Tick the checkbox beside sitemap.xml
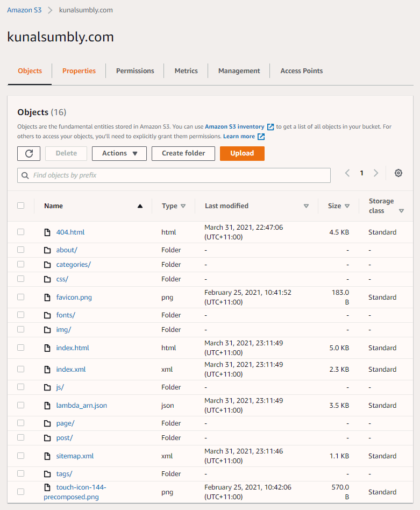The height and width of the screenshot is (510, 420). (20, 456)
